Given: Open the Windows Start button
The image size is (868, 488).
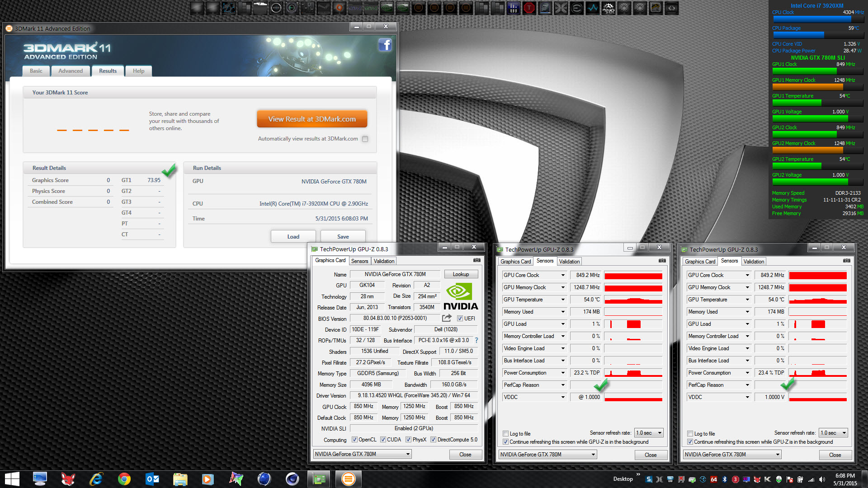Looking at the screenshot, I should click(12, 479).
